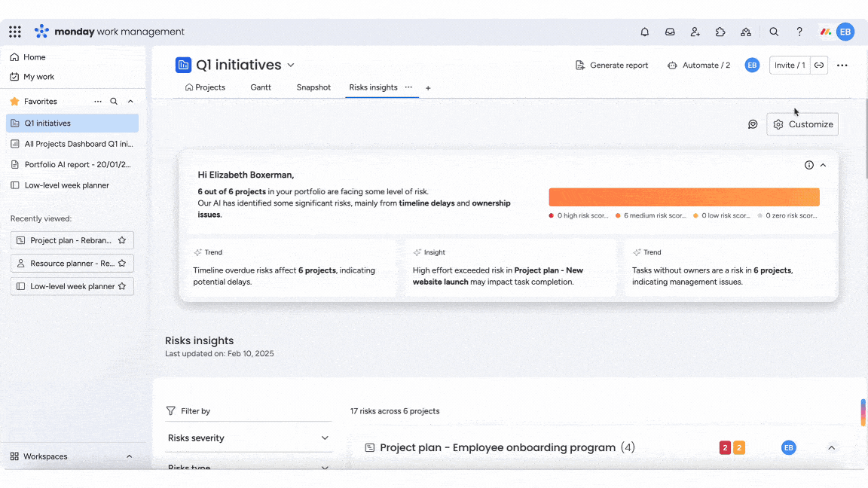This screenshot has height=488, width=868.
Task: Click the monday work management logo
Action: tap(109, 32)
